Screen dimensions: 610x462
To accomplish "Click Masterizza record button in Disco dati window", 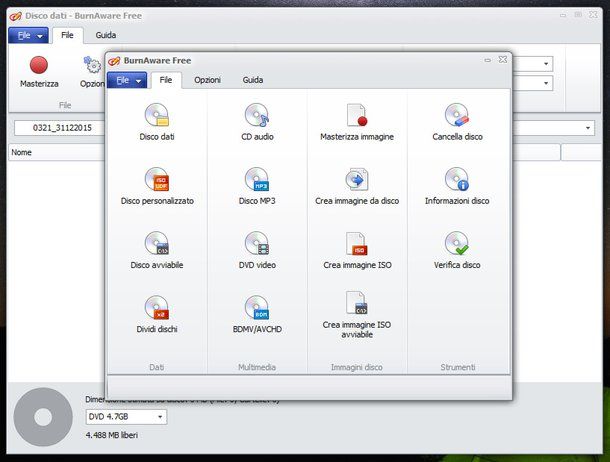I will tap(39, 72).
